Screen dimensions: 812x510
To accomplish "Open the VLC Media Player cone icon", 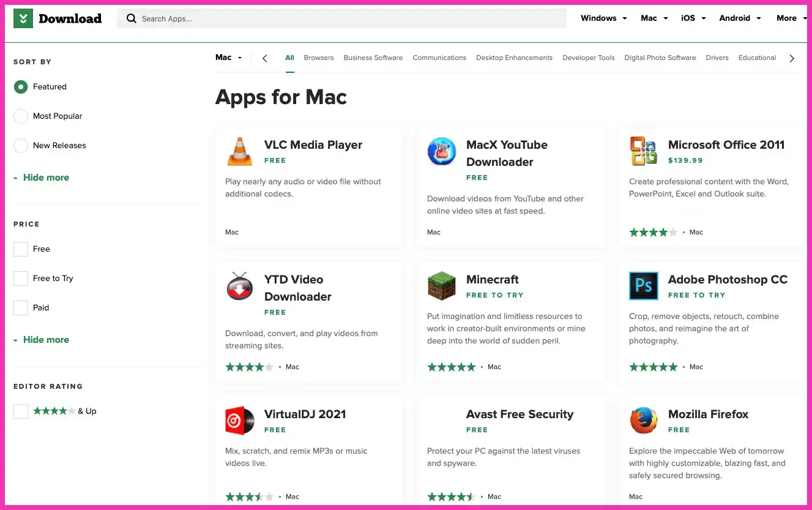I will (240, 152).
